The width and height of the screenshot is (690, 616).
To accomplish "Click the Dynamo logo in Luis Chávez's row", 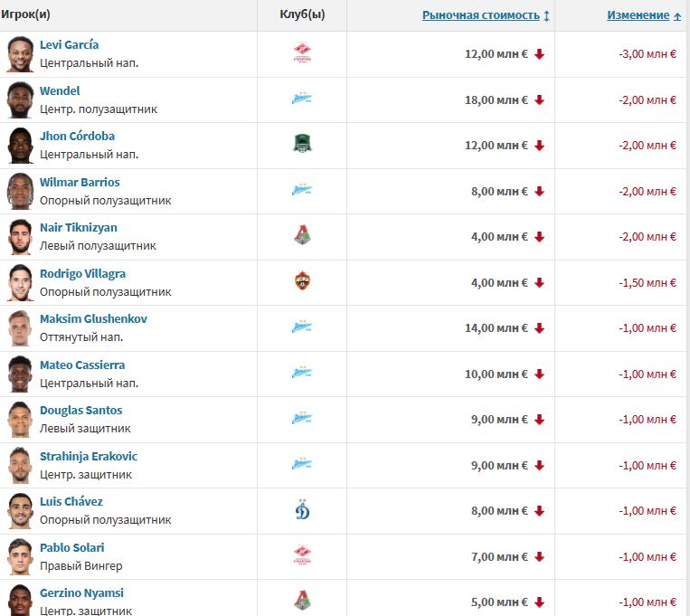I will click(x=302, y=510).
